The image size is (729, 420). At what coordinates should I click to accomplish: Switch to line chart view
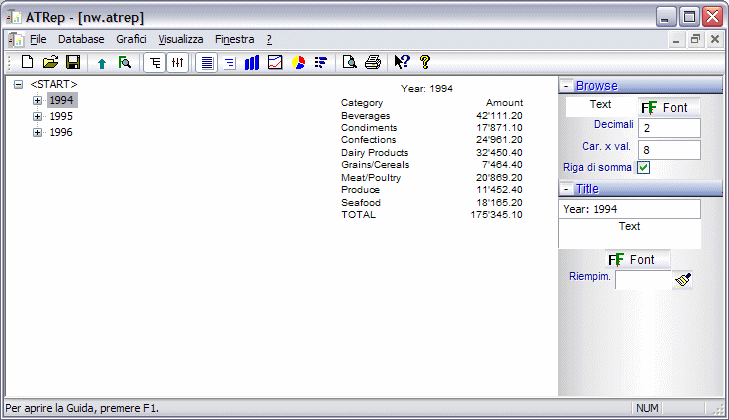pyautogui.click(x=275, y=62)
